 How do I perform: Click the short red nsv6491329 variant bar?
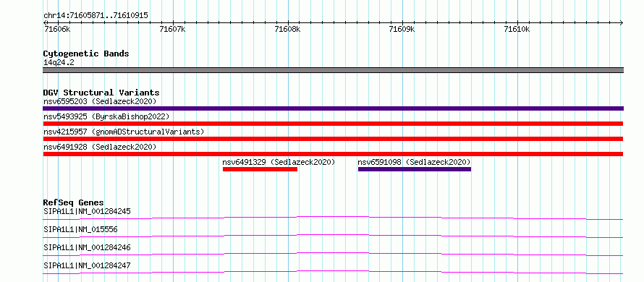[260, 169]
